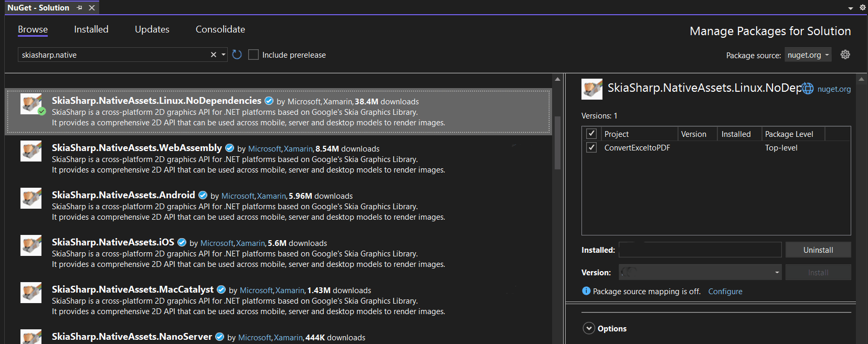The width and height of the screenshot is (868, 344).
Task: Sort by the Installed column header
Action: click(x=739, y=134)
